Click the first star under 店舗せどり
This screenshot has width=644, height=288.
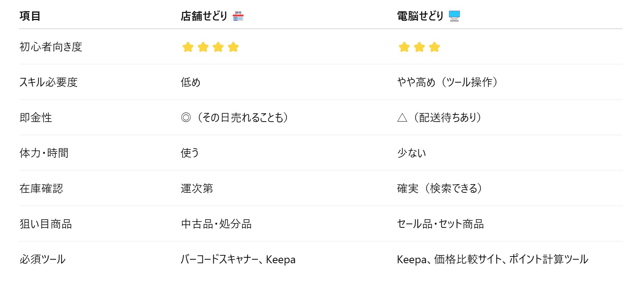tap(188, 47)
